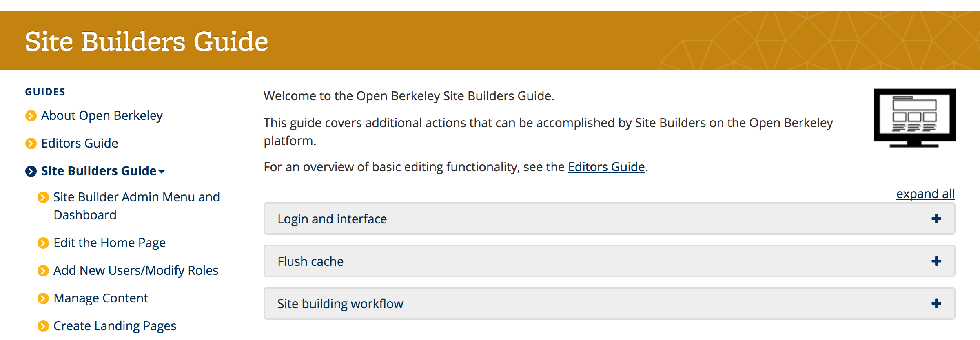Viewport: 980px width, 340px height.
Task: Click the arrow icon beside Create Landing Pages
Action: 43,326
